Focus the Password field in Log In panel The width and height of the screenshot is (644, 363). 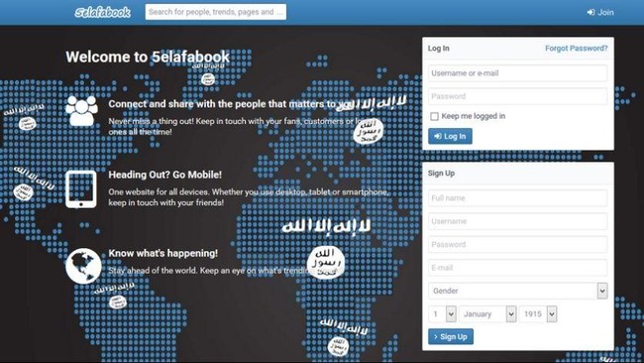click(517, 96)
